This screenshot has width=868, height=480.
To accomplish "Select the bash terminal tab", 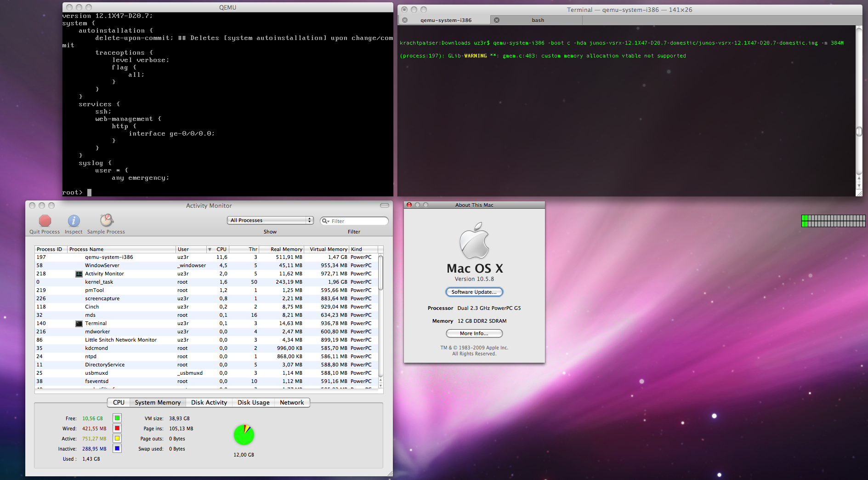I will [538, 20].
